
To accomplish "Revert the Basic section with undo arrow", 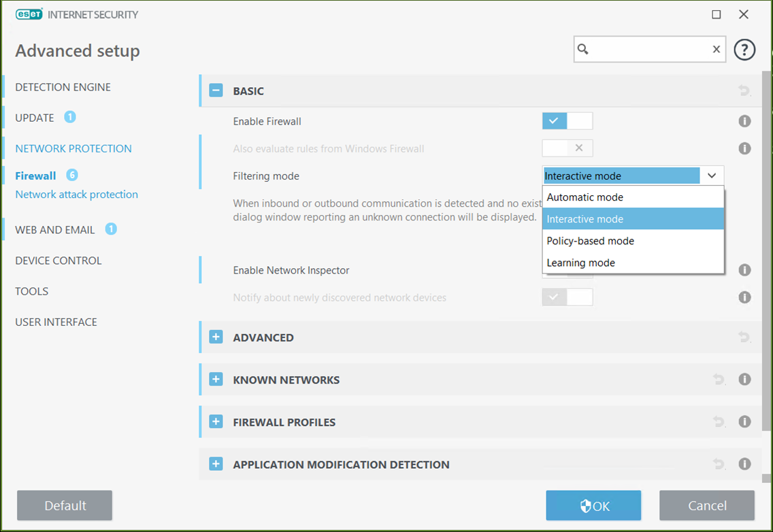I will pyautogui.click(x=744, y=90).
